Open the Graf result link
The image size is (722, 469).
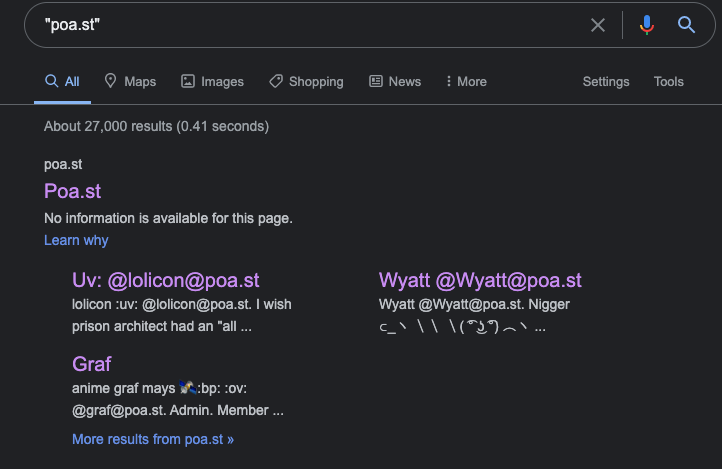click(92, 364)
